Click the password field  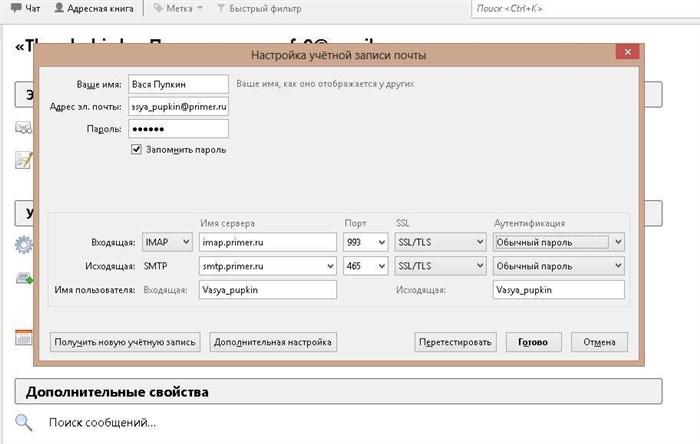pyautogui.click(x=178, y=129)
